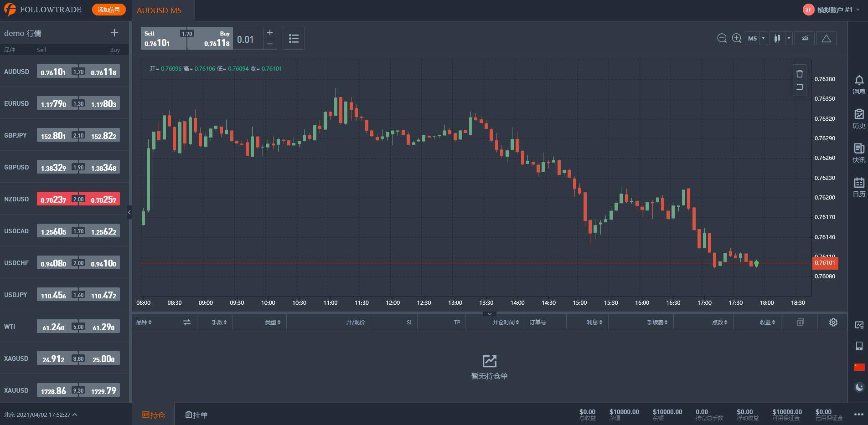Select EURUSD in the market list
868x425 pixels.
click(x=16, y=103)
